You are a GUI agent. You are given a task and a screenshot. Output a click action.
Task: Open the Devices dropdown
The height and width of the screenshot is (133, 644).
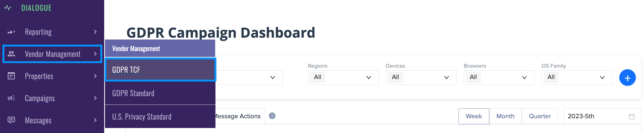(421, 77)
